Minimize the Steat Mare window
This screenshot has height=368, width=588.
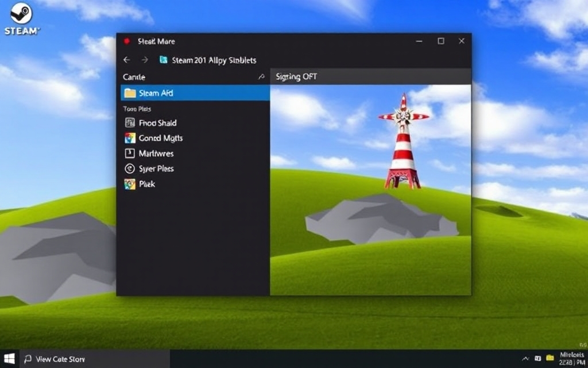point(419,41)
